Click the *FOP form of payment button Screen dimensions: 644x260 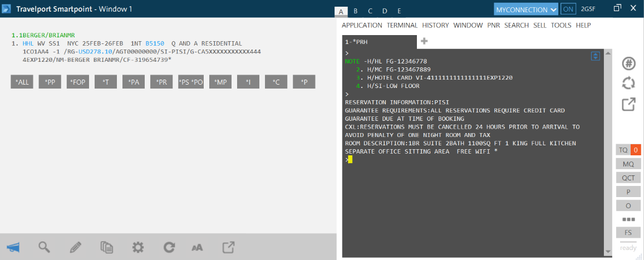(78, 82)
